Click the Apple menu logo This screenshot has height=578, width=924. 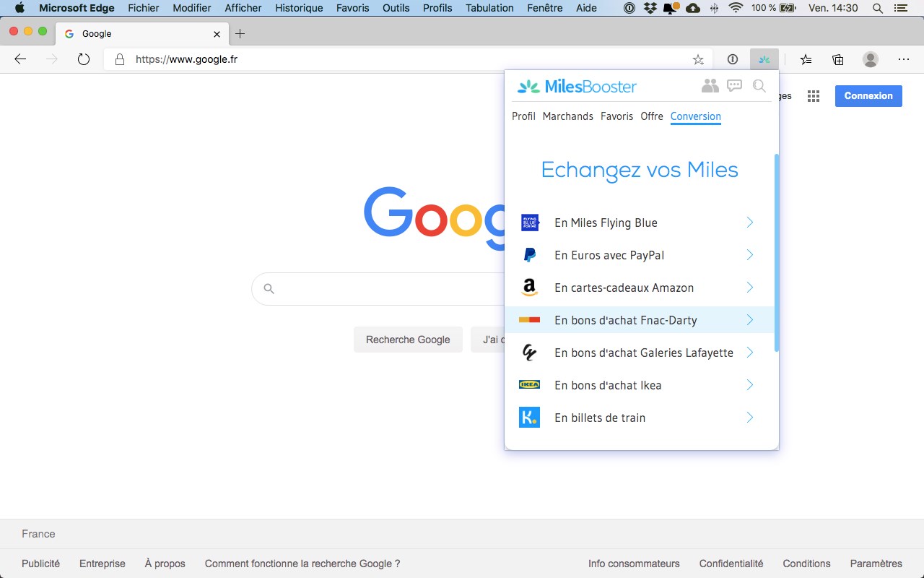[19, 8]
